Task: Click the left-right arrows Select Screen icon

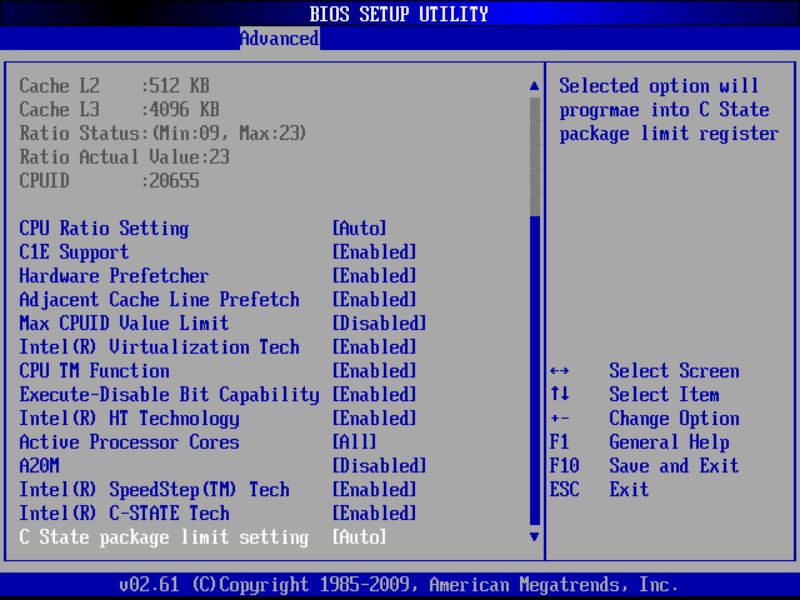Action: point(560,371)
